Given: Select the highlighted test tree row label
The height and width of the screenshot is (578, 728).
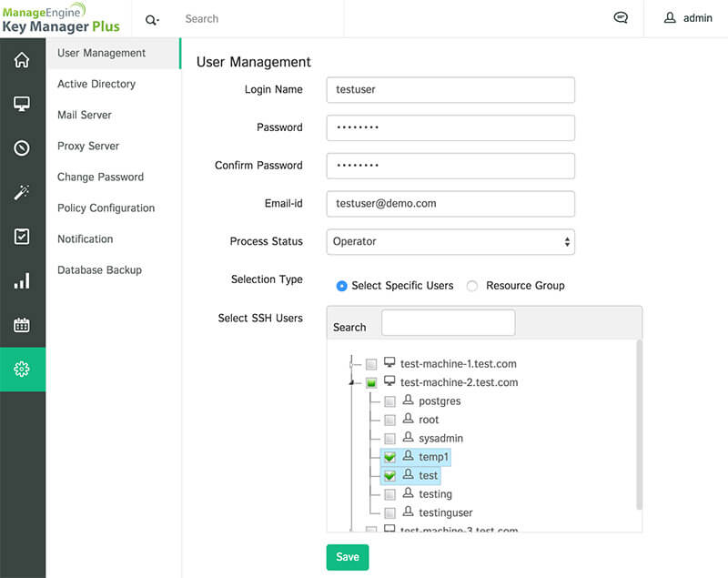Looking at the screenshot, I should (428, 475).
